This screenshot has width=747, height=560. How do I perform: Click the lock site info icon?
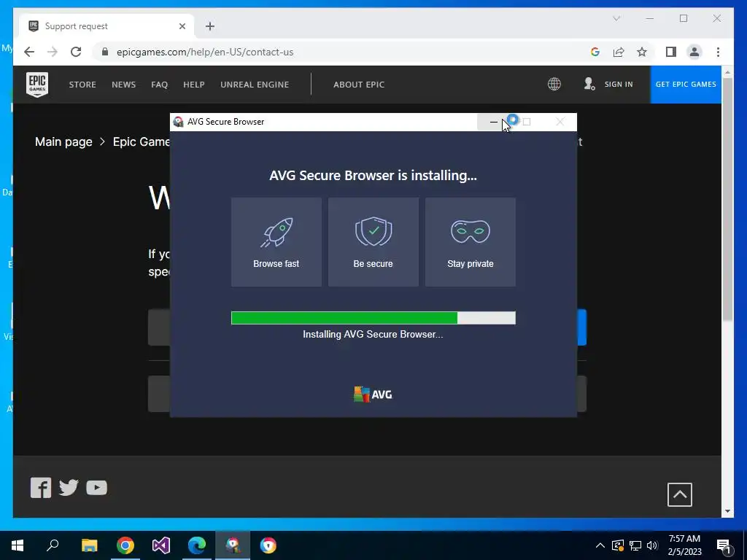pyautogui.click(x=105, y=52)
